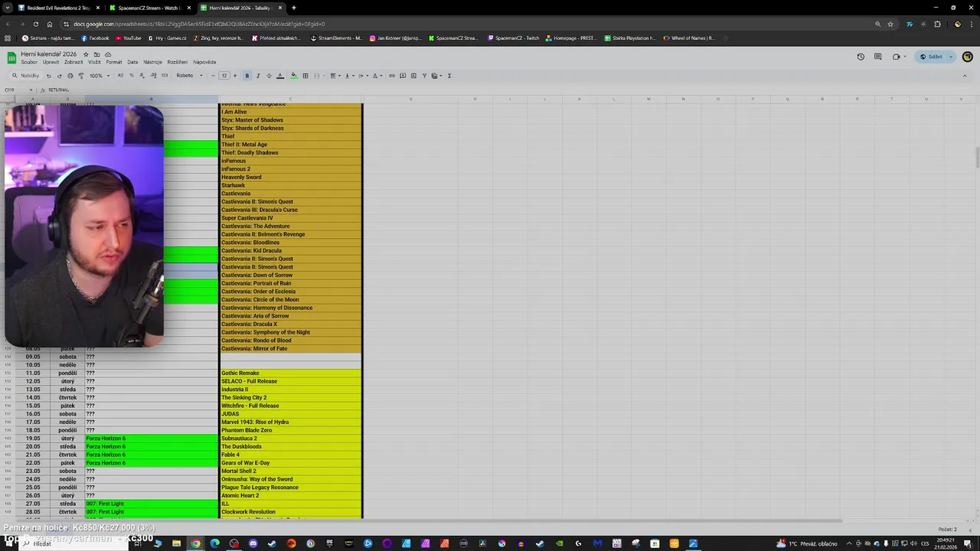Open the Upravit menu
This screenshot has height=551, width=980.
(x=51, y=62)
